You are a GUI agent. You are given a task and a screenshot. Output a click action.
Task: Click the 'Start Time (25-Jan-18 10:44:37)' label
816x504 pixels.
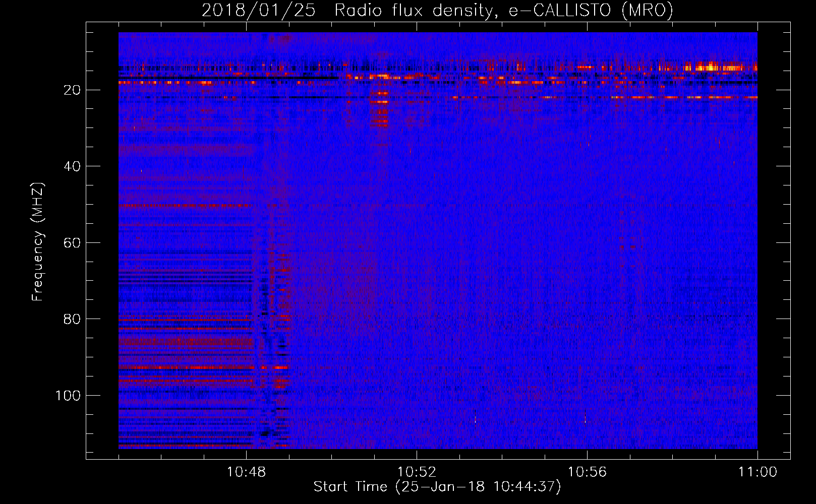click(437, 487)
